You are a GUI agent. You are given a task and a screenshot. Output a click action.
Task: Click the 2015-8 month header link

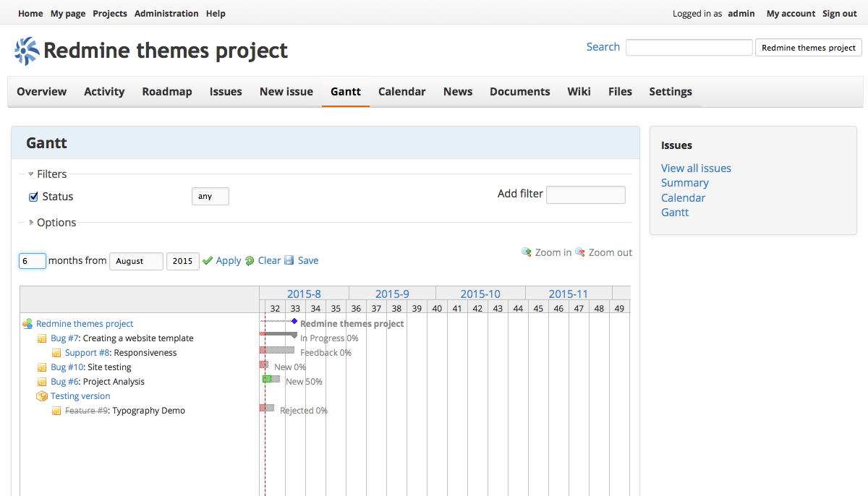tap(304, 294)
